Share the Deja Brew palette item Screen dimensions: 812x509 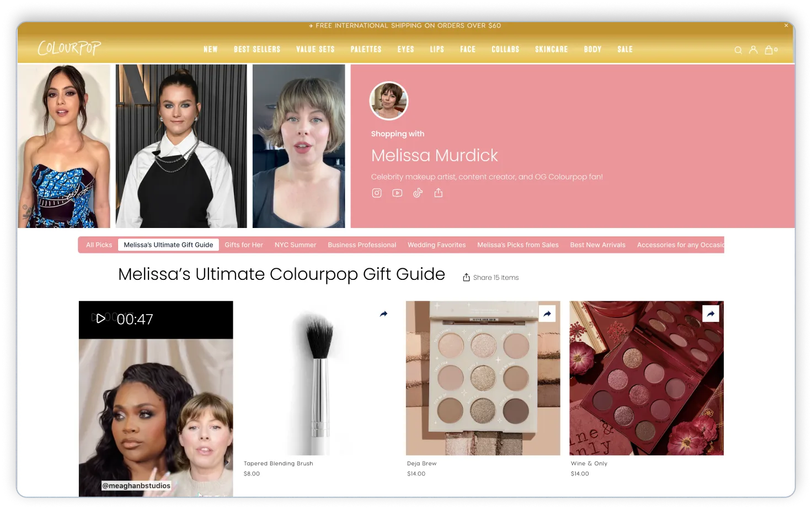547,314
